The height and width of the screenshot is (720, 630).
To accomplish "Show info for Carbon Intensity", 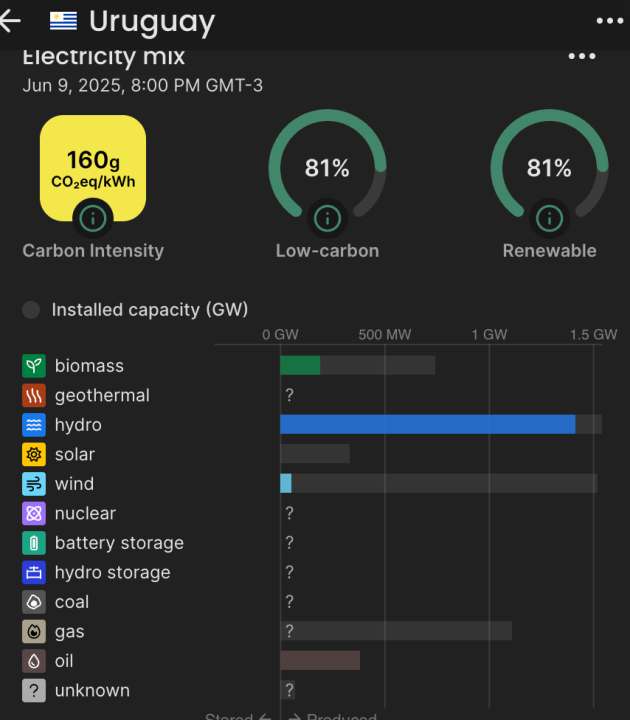I will [93, 216].
